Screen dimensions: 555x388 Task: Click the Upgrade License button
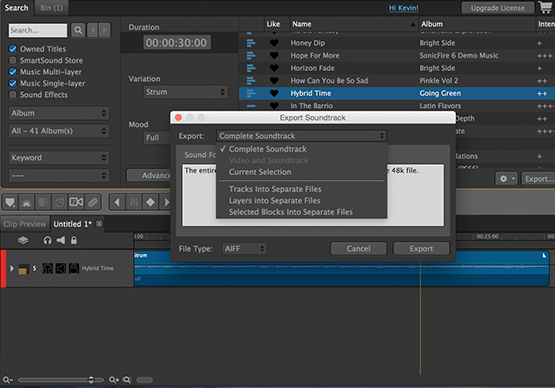[x=498, y=8]
